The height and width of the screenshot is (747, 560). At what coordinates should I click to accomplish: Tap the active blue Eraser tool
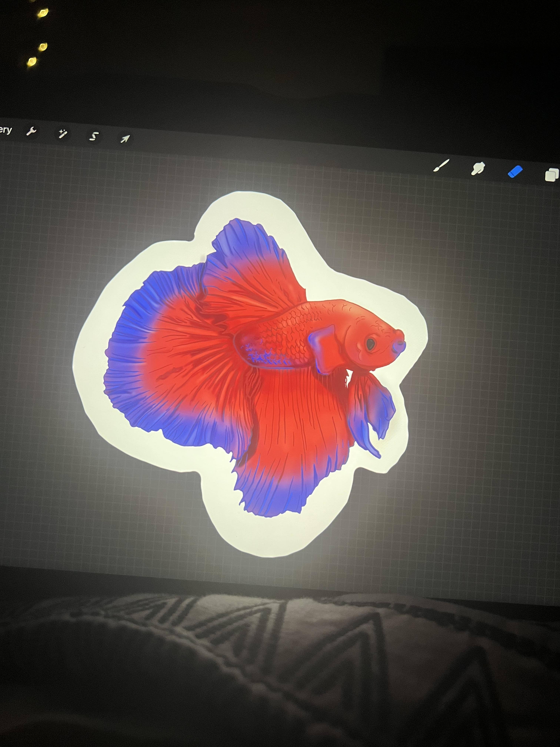coord(515,172)
